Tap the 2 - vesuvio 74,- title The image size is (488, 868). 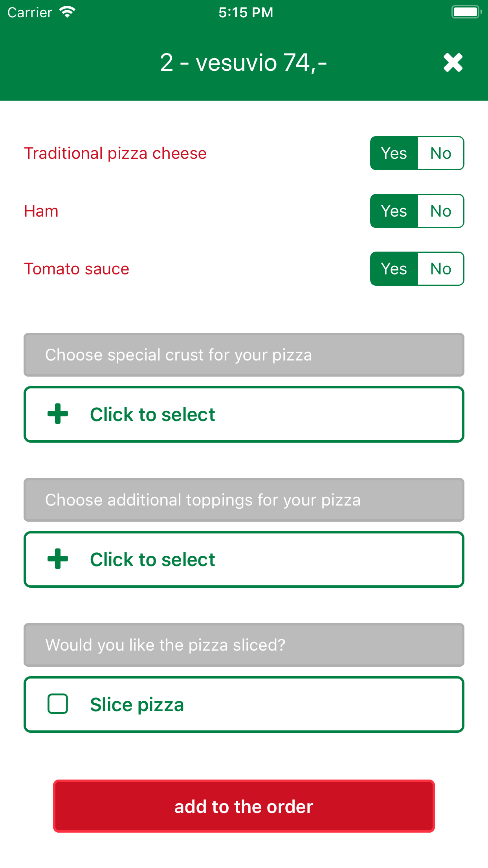[244, 63]
